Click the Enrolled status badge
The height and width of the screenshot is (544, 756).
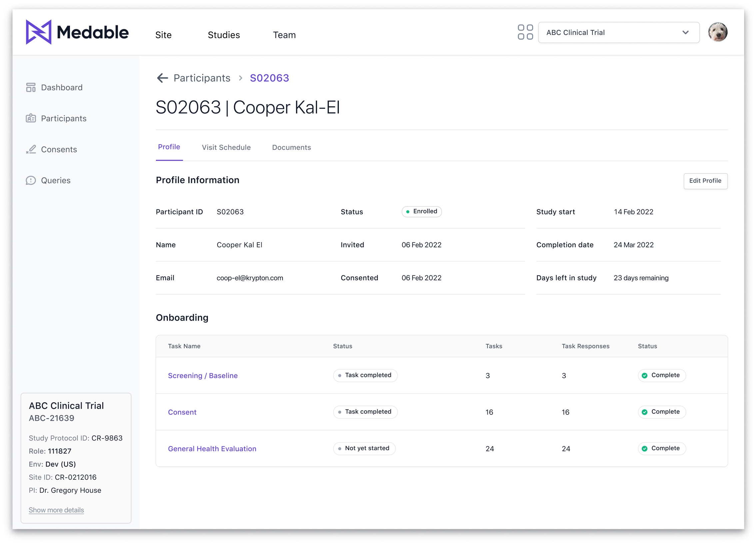click(x=421, y=211)
